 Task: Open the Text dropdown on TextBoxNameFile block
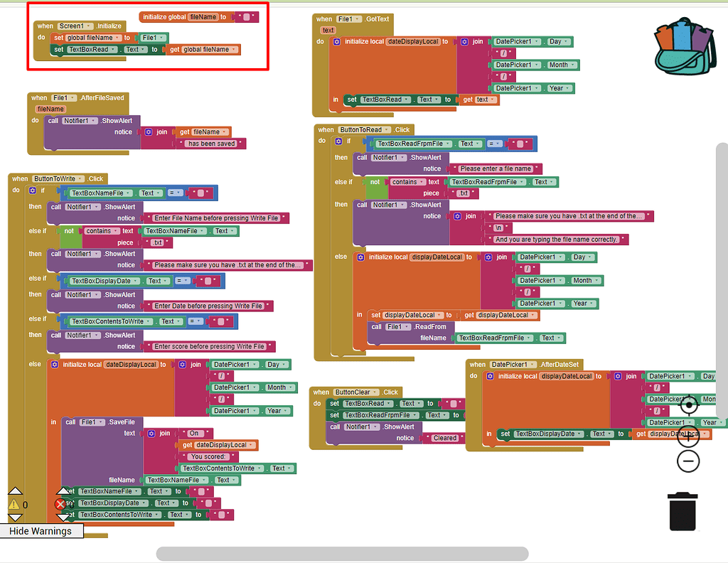157,193
